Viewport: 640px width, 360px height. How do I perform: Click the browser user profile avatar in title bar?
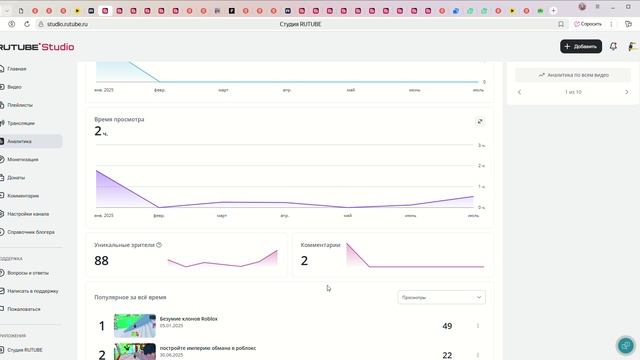pyautogui.click(x=582, y=7)
